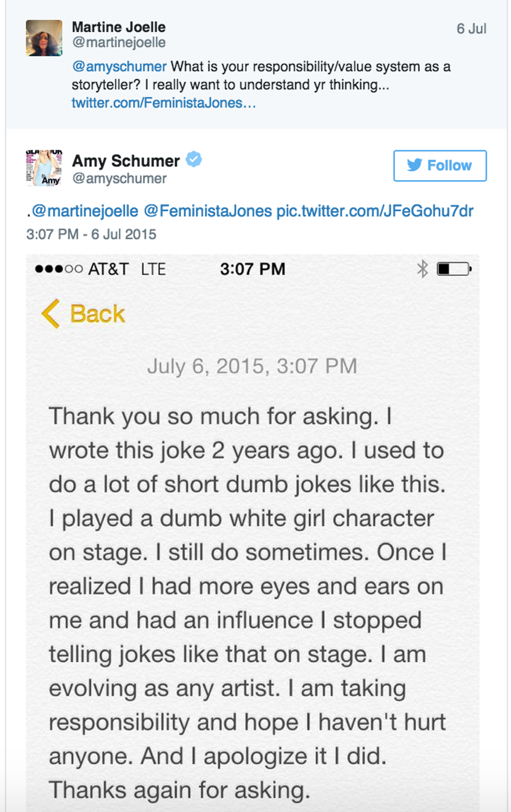The image size is (511, 812).
Task: Click the cellular signal dots
Action: point(58,270)
